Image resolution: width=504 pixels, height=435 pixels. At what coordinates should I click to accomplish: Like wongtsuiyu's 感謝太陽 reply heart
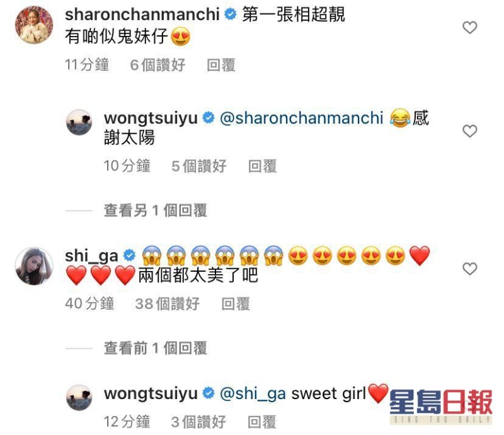tap(469, 131)
